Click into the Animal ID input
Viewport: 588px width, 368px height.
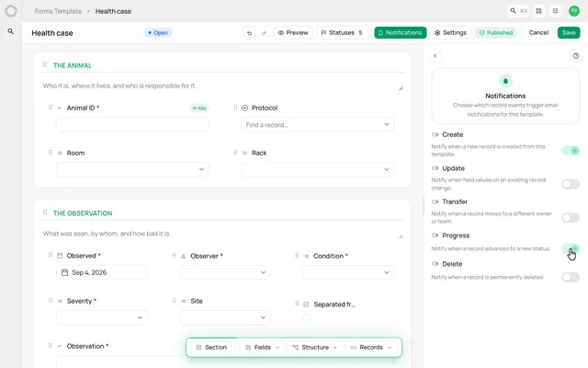pyautogui.click(x=132, y=124)
